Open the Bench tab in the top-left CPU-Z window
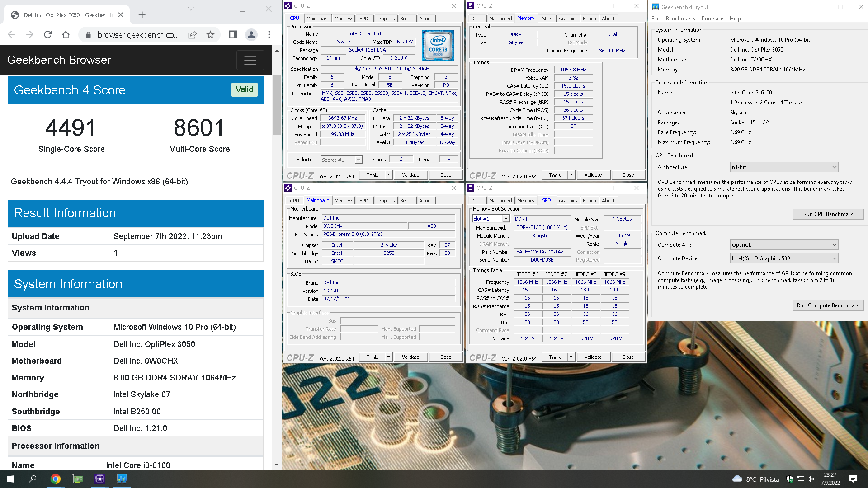Screen dimensions: 868x488 click(x=406, y=19)
